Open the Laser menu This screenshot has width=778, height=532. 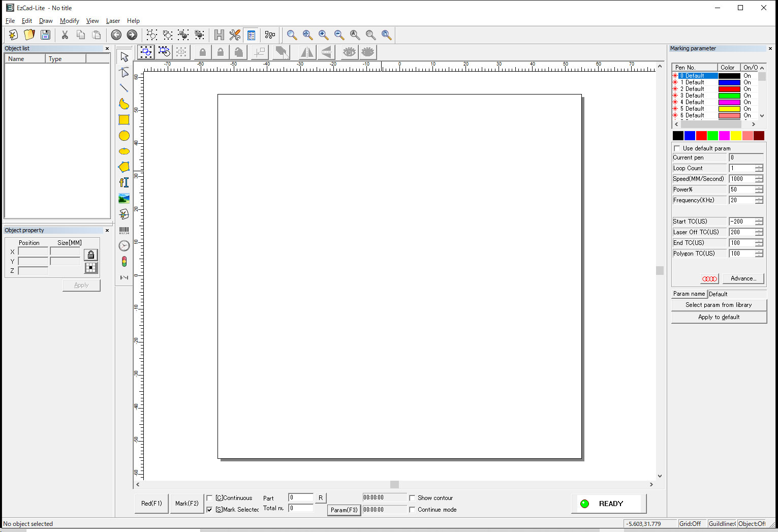[x=113, y=21]
